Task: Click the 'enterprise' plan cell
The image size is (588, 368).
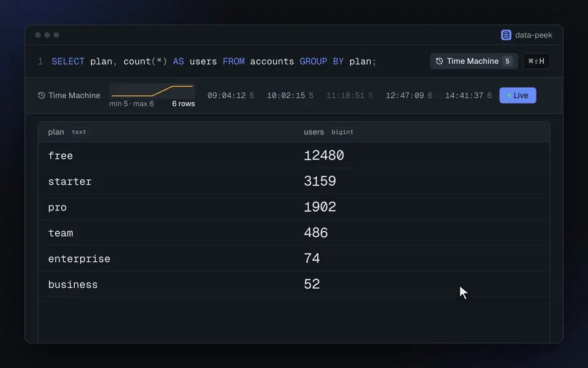Action: point(79,259)
